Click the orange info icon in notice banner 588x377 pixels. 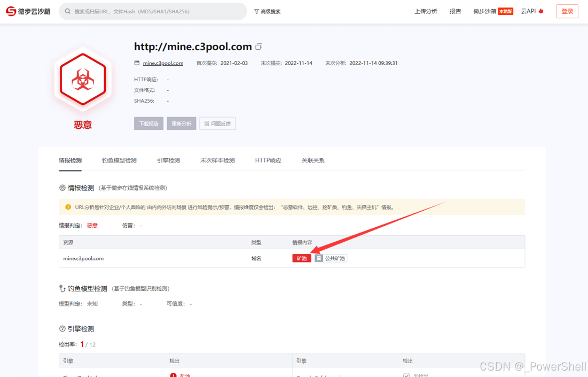coord(68,207)
